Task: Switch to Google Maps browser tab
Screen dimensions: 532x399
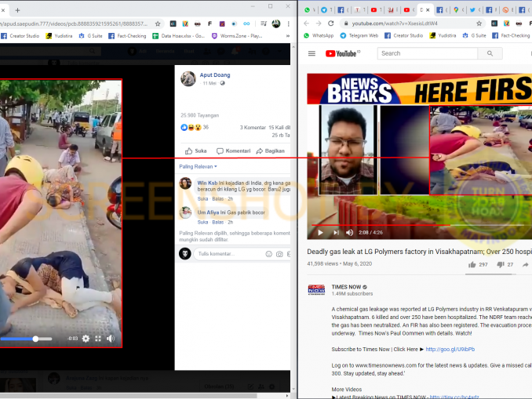Action: [x=457, y=10]
